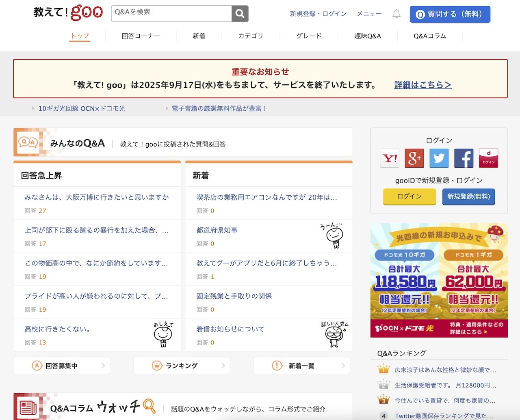The height and width of the screenshot is (420, 520).
Task: Click the ウォッチ magnifying glass icon
Action: (149, 406)
